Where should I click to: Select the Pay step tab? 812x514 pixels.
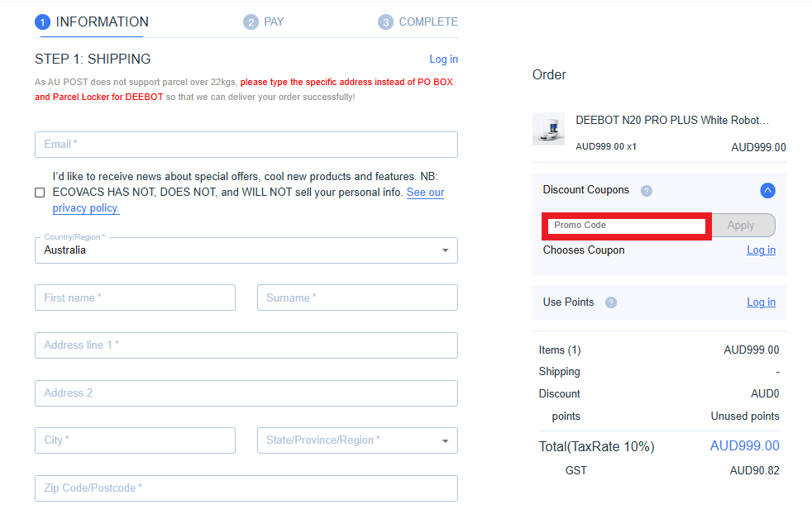264,22
